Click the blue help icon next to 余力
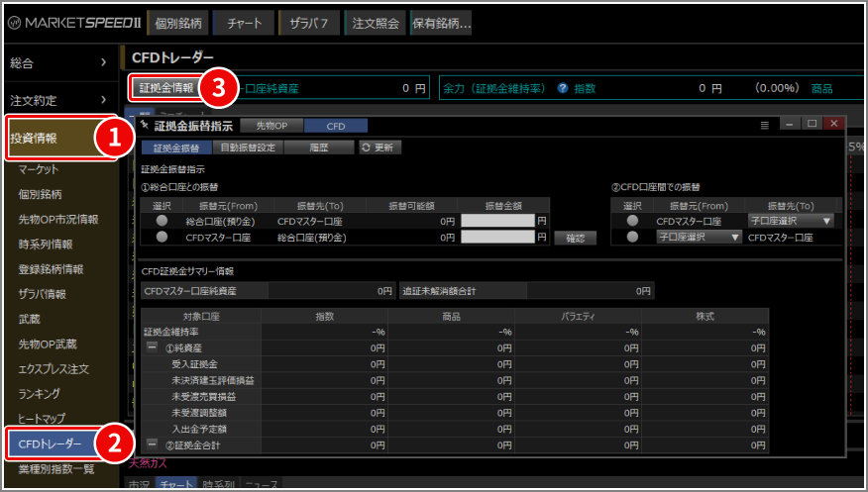This screenshot has width=868, height=492. [563, 88]
